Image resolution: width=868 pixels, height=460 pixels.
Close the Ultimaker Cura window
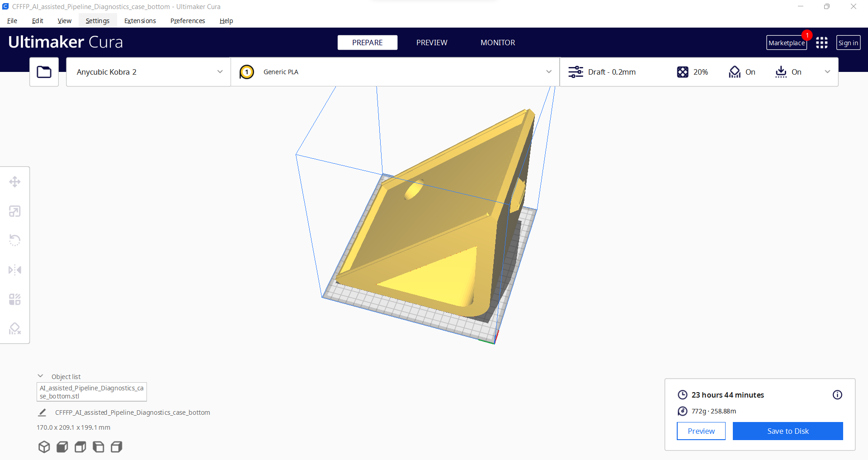coord(854,7)
